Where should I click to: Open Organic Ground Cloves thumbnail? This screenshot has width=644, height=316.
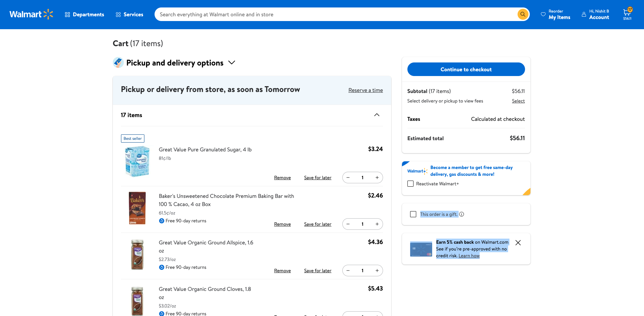point(137,301)
